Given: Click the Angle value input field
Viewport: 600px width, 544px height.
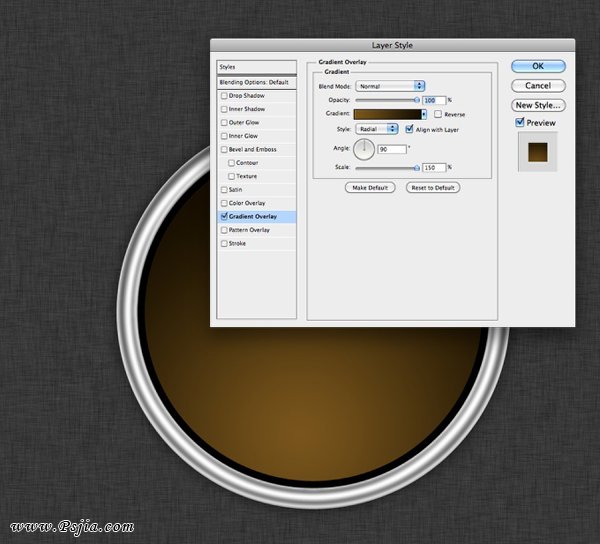Looking at the screenshot, I should (390, 149).
